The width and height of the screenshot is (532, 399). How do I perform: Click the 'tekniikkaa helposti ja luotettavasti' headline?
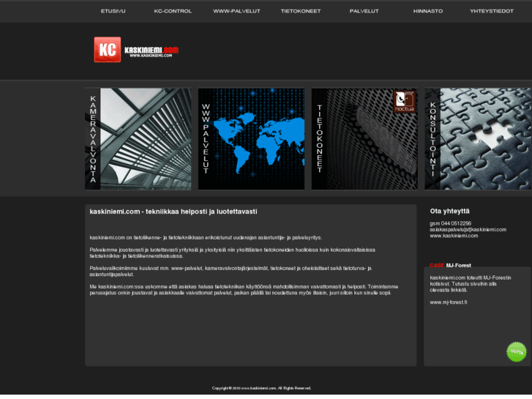(x=201, y=212)
